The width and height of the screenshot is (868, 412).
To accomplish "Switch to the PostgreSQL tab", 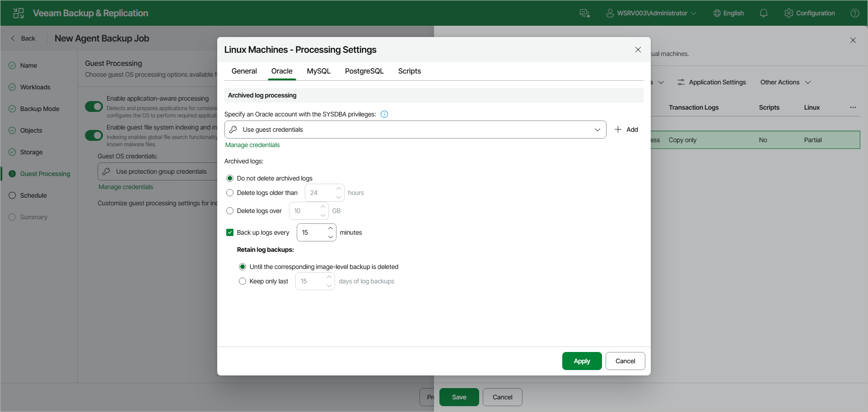I will [364, 71].
